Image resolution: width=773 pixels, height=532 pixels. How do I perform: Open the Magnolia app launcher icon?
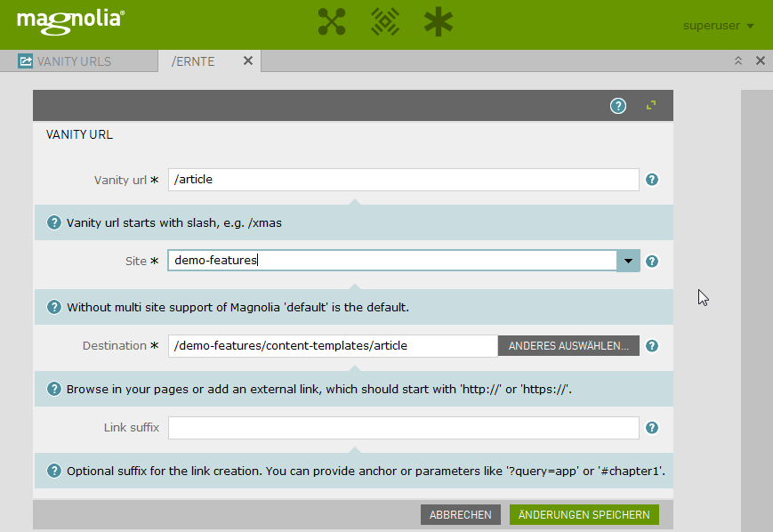(332, 22)
